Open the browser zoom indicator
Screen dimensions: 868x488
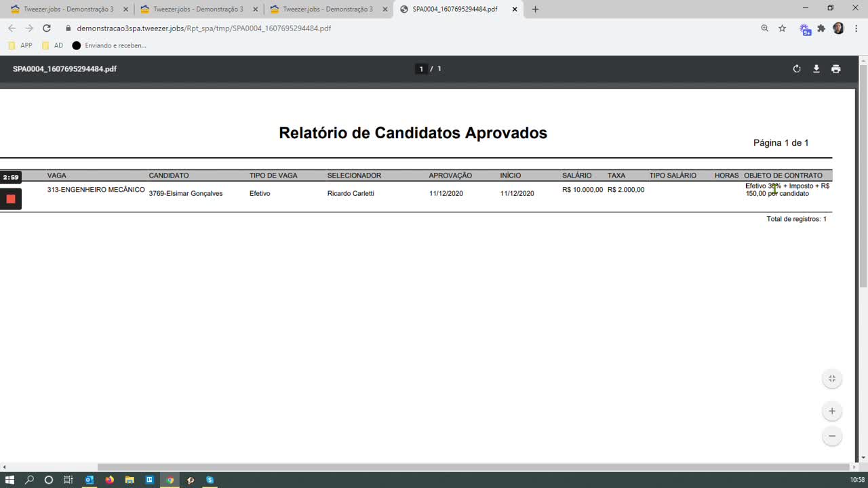[x=765, y=28]
